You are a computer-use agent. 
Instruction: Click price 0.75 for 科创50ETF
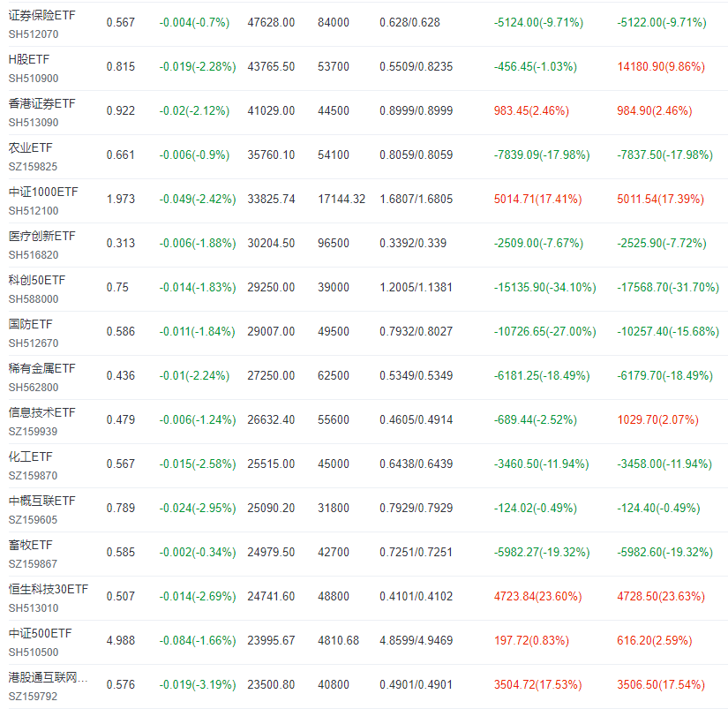117,288
